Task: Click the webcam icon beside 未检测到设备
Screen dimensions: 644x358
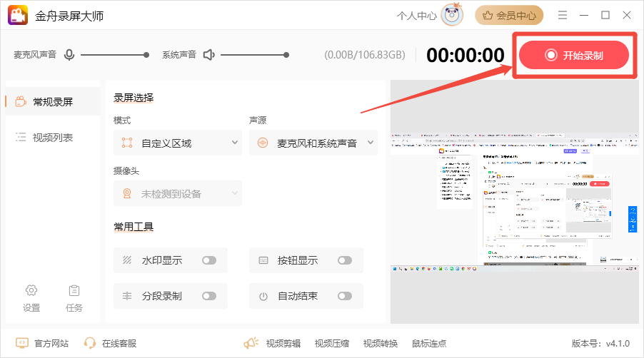Action: 127,193
